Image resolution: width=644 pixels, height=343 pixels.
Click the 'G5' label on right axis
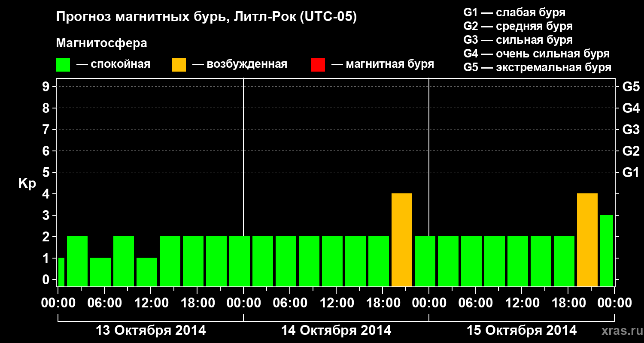tap(631, 87)
